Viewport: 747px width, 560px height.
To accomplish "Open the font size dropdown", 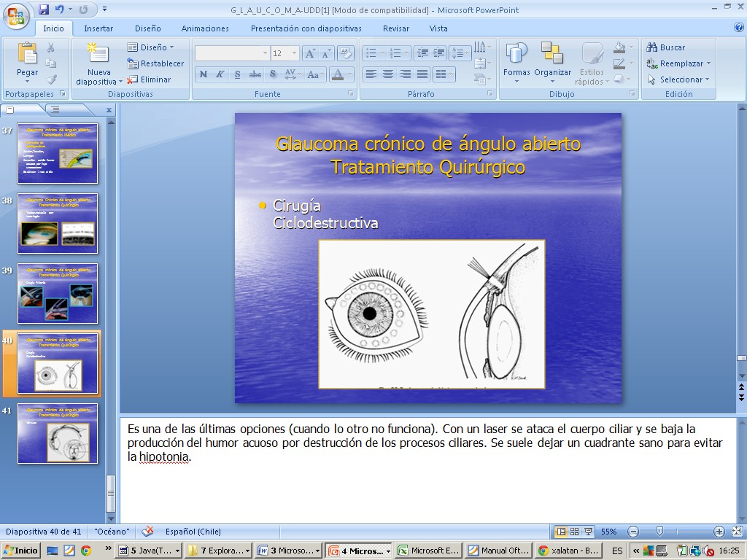I will [295, 53].
